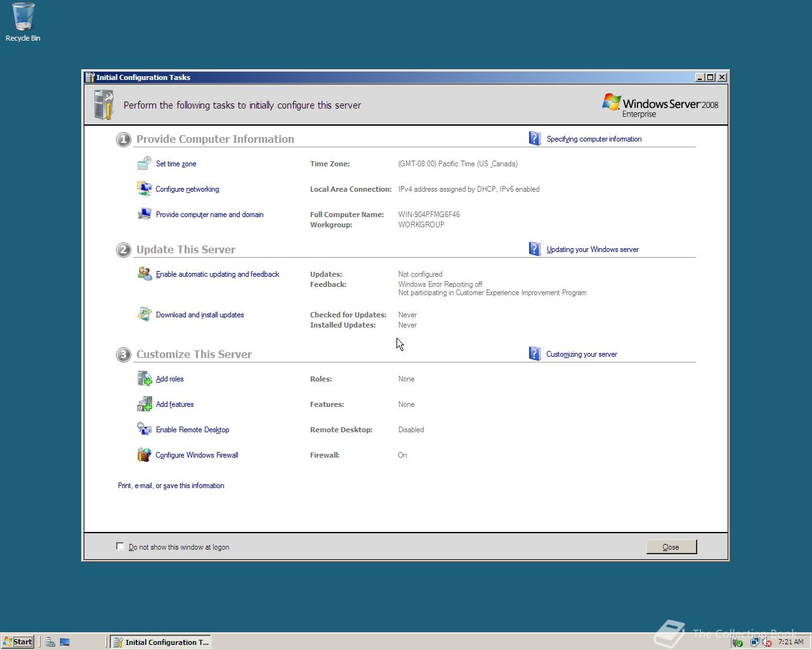The image size is (812, 650).
Task: Open Customizing your server help link
Action: (582, 354)
